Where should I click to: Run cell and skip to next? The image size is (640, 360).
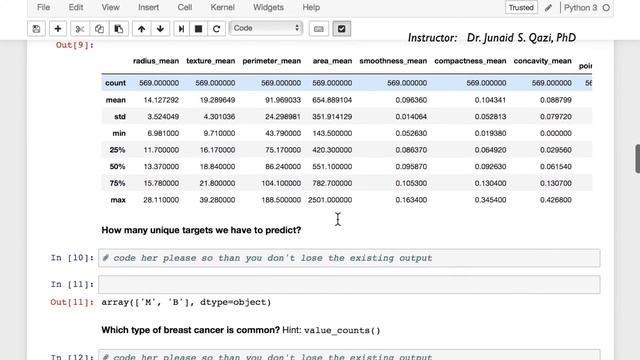click(181, 29)
